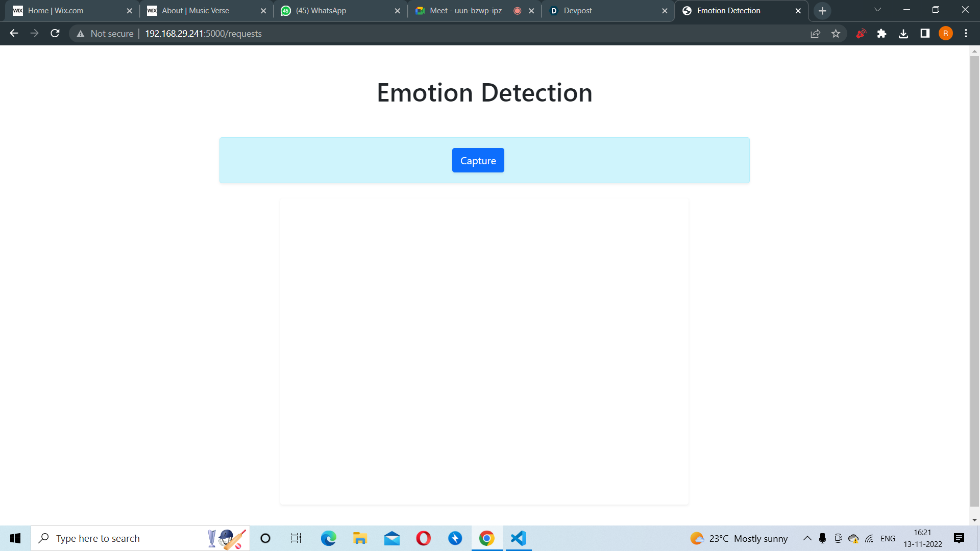Viewport: 980px width, 551px height.
Task: Open a new browser tab
Action: point(822,11)
